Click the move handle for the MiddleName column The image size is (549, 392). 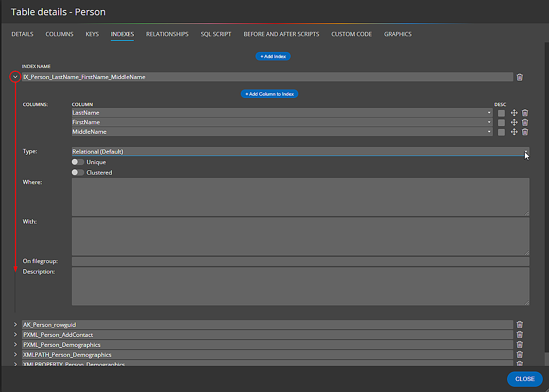click(x=514, y=131)
